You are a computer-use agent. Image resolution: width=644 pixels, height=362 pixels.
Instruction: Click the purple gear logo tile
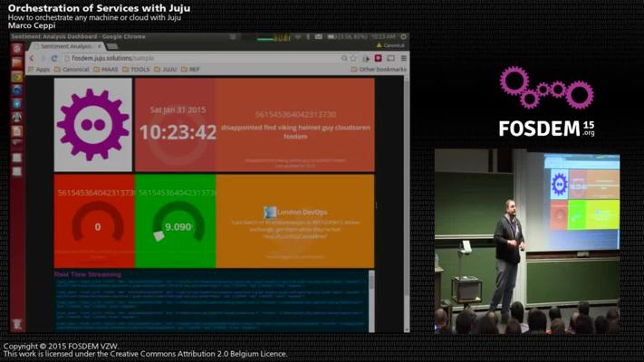(x=93, y=125)
